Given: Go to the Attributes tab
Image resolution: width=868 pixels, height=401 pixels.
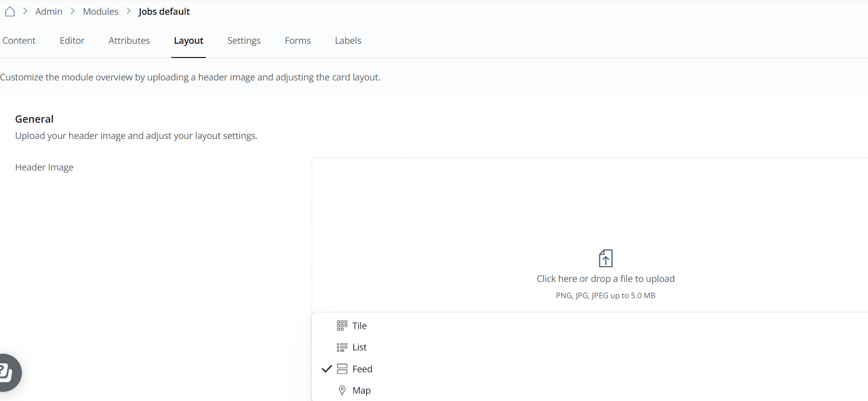Looking at the screenshot, I should tap(129, 41).
